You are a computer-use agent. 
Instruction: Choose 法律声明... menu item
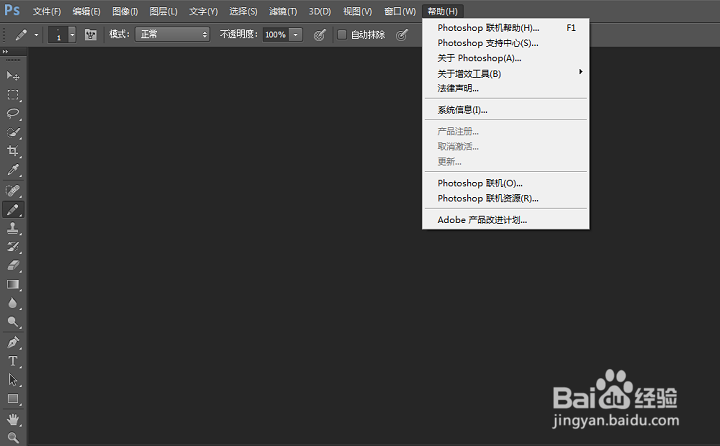pos(506,88)
